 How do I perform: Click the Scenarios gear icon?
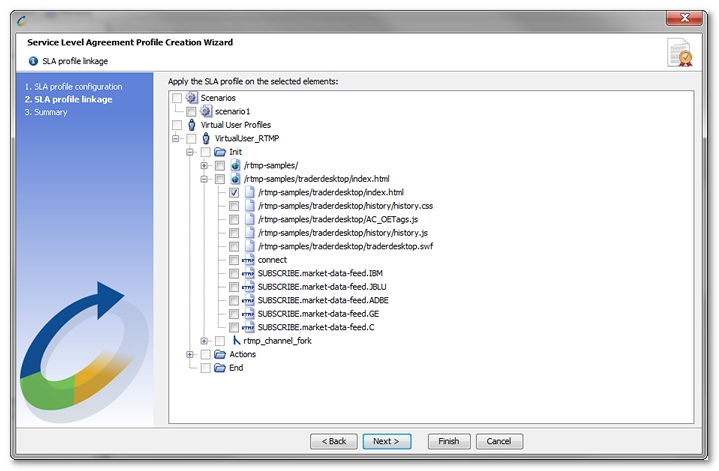(x=192, y=98)
